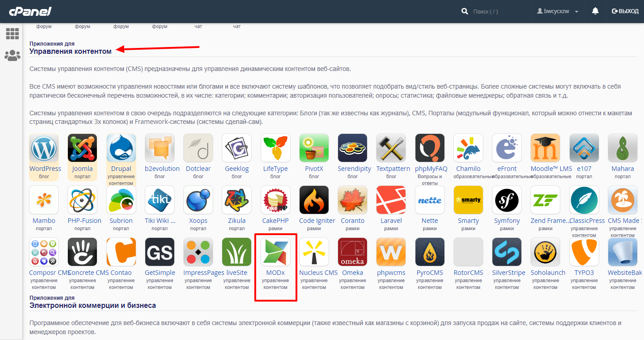Select the Chamilo educational icon
This screenshot has width=644, height=340.
click(468, 148)
